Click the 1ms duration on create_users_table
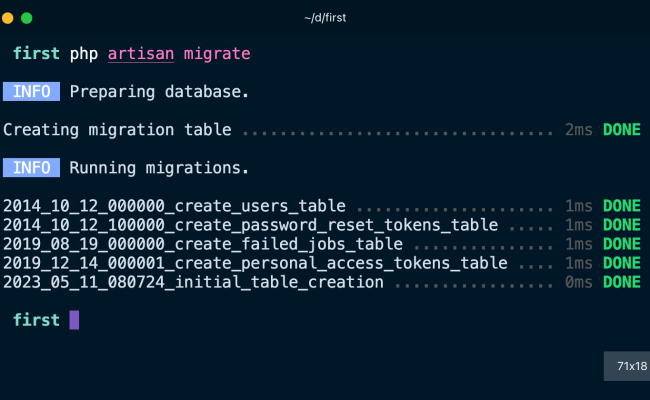Viewport: 650px width, 400px height. pos(579,206)
